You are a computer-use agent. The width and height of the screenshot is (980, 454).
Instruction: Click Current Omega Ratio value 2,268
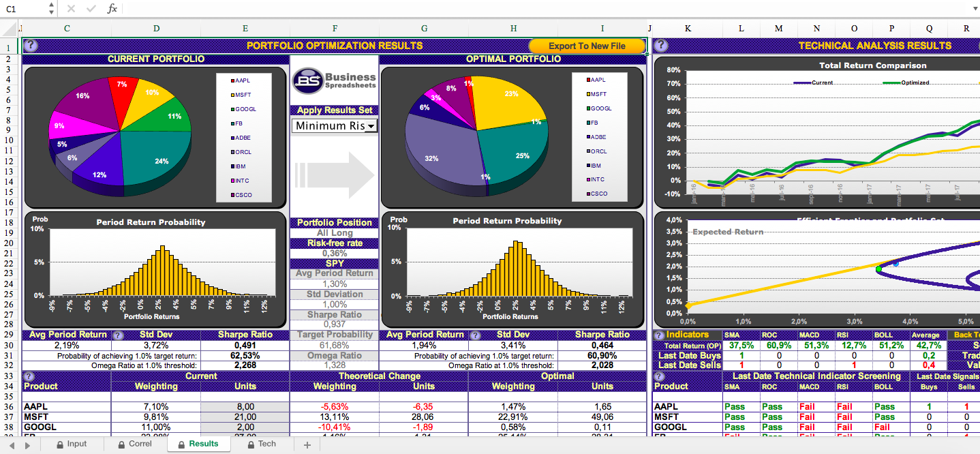pos(245,365)
